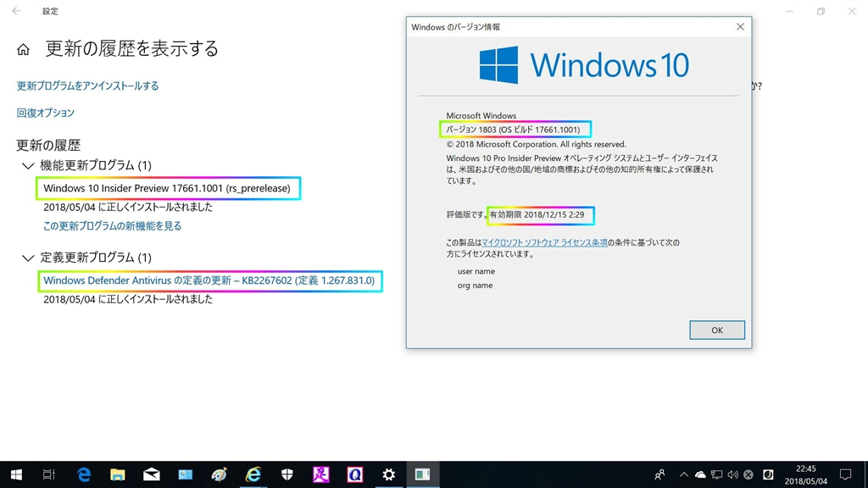This screenshot has height=488, width=868.
Task: Click the 'org name' text in dialog
Action: [x=475, y=286]
